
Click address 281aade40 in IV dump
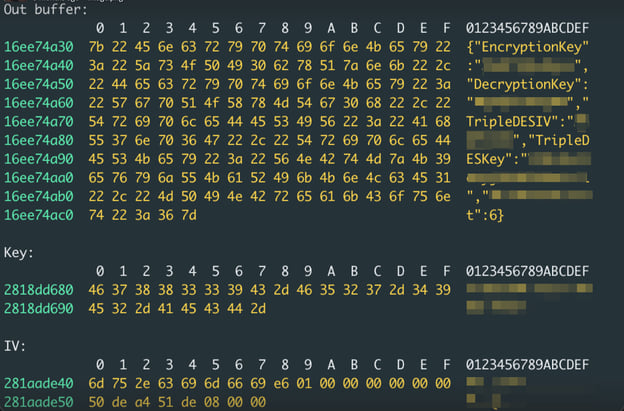39,384
